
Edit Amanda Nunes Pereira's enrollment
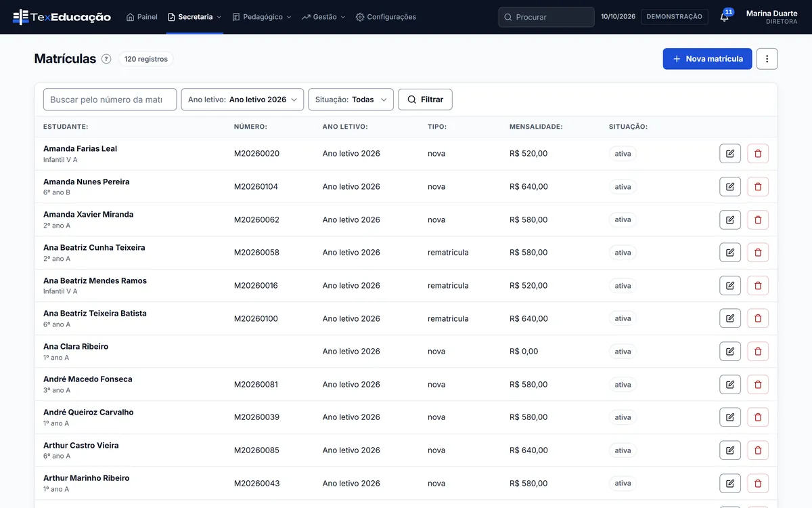click(730, 187)
